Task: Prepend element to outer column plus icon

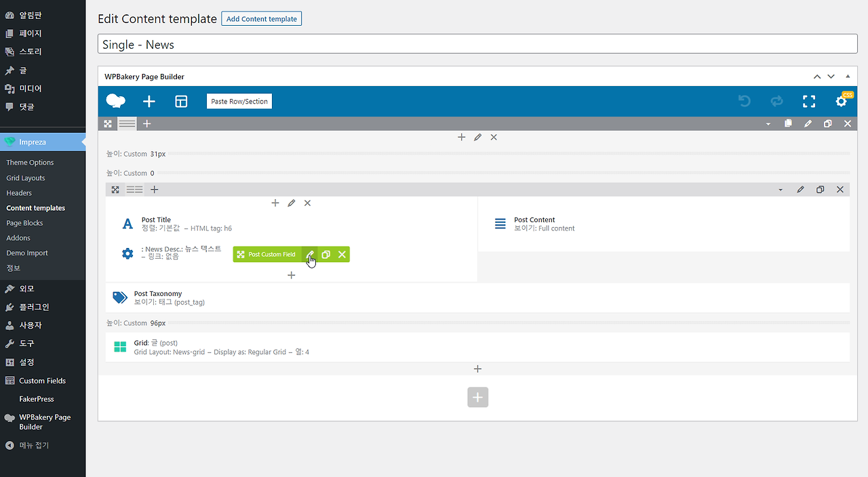Action: 462,137
